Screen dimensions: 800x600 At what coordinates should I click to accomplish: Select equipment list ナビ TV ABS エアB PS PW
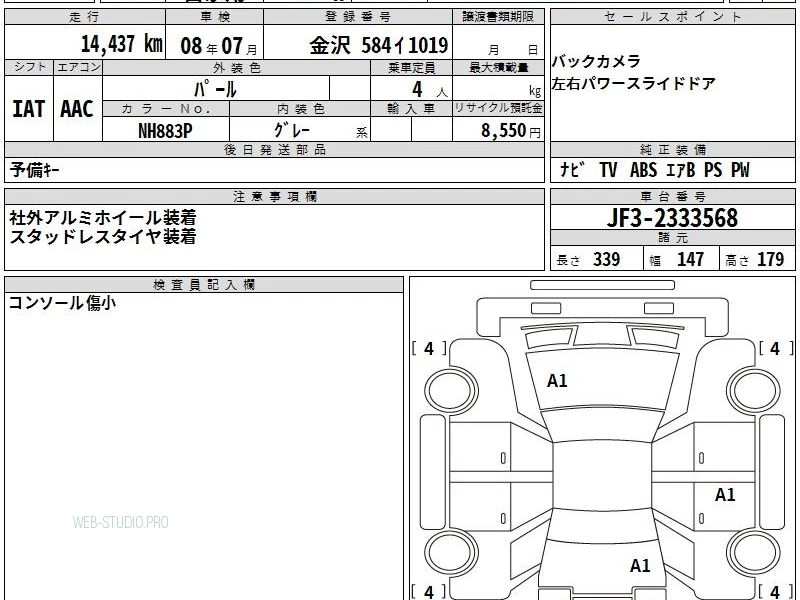pos(655,169)
